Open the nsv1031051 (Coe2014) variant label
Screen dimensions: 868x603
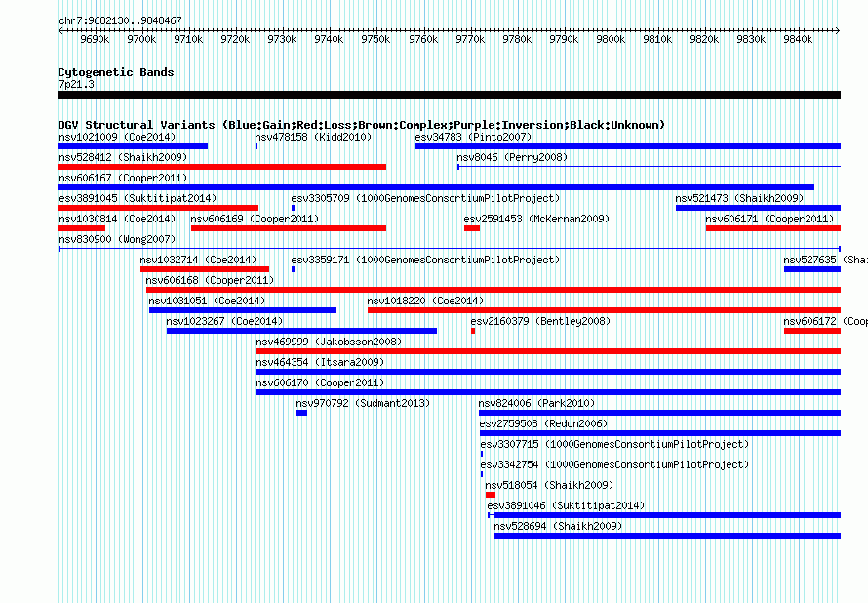[x=207, y=301]
